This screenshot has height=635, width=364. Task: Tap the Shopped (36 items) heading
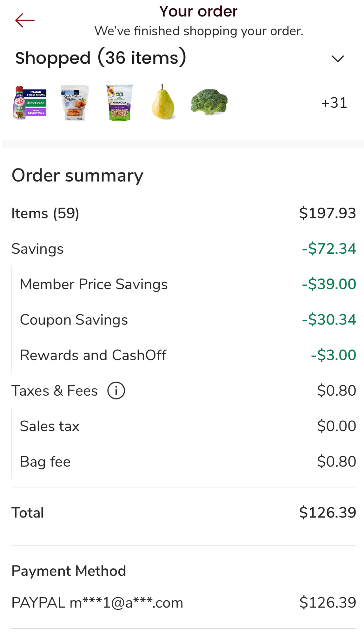(x=101, y=58)
